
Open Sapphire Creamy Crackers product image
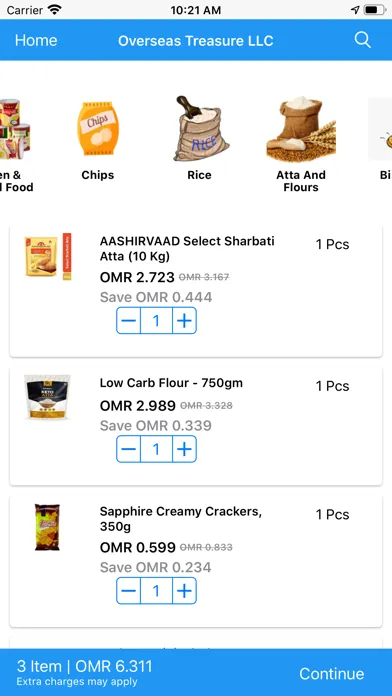click(47, 527)
